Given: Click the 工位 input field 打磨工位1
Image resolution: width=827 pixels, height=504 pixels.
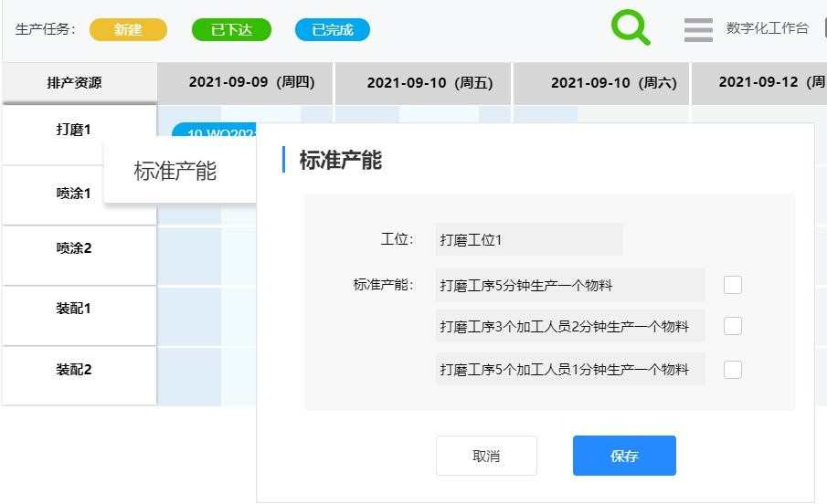Looking at the screenshot, I should tap(528, 239).
